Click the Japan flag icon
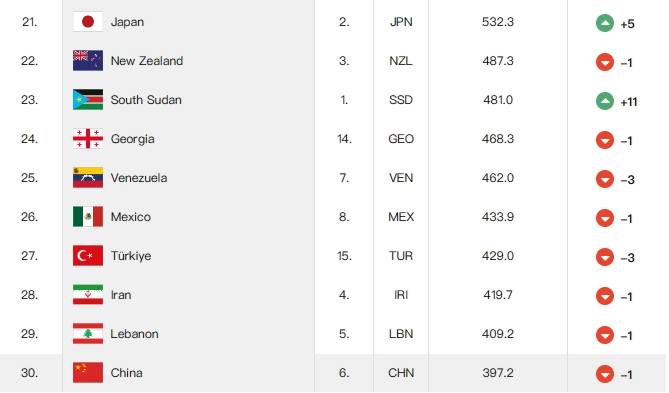The image size is (669, 393). pyautogui.click(x=88, y=22)
